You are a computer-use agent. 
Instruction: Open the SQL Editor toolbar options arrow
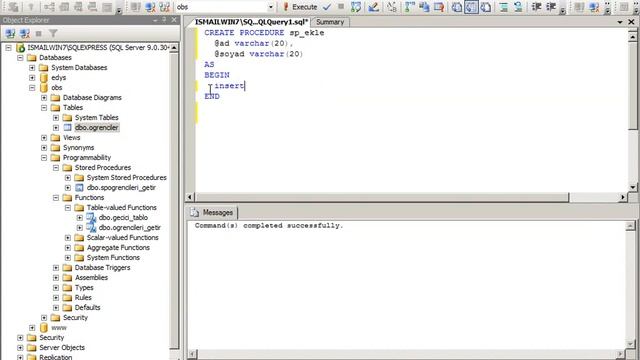click(562, 11)
